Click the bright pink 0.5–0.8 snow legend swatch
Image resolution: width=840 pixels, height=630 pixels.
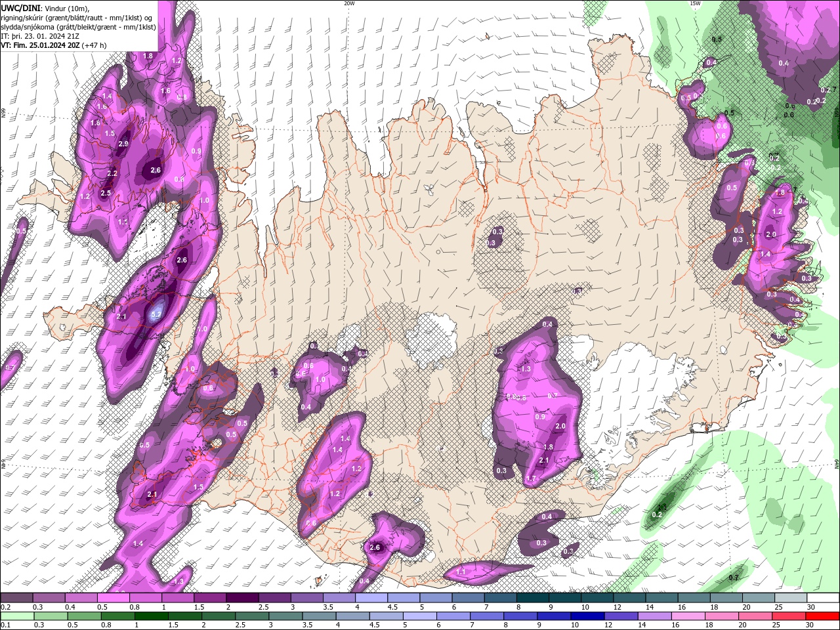tap(113, 598)
